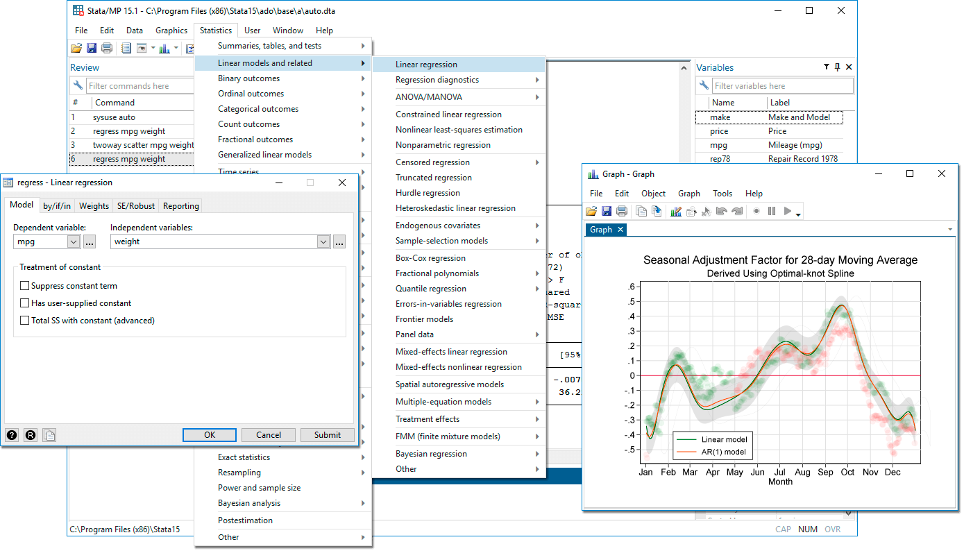Click Rename graph icon in Graph window toolbar

click(657, 211)
